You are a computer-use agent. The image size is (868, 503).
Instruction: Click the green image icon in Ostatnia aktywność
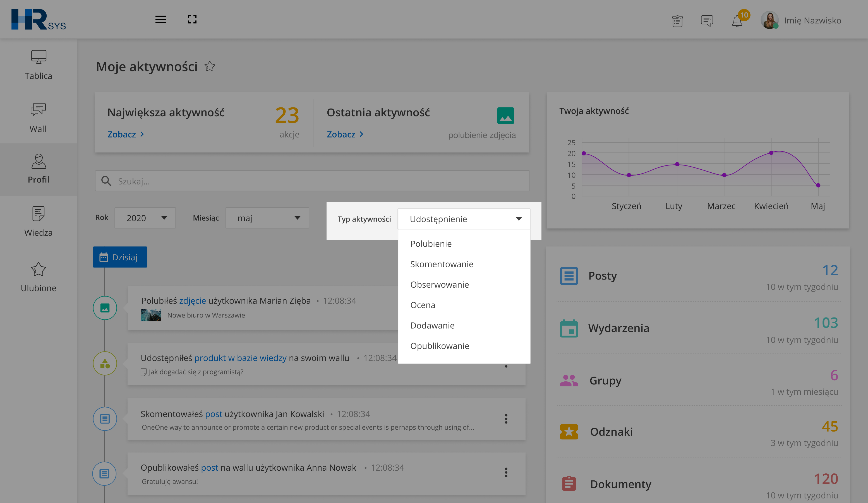click(505, 116)
